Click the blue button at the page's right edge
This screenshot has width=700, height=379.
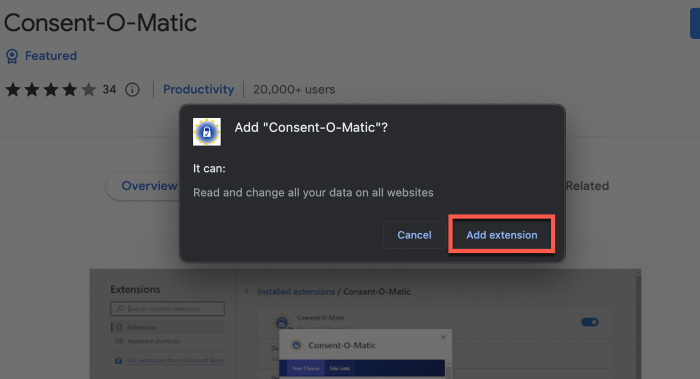695,24
